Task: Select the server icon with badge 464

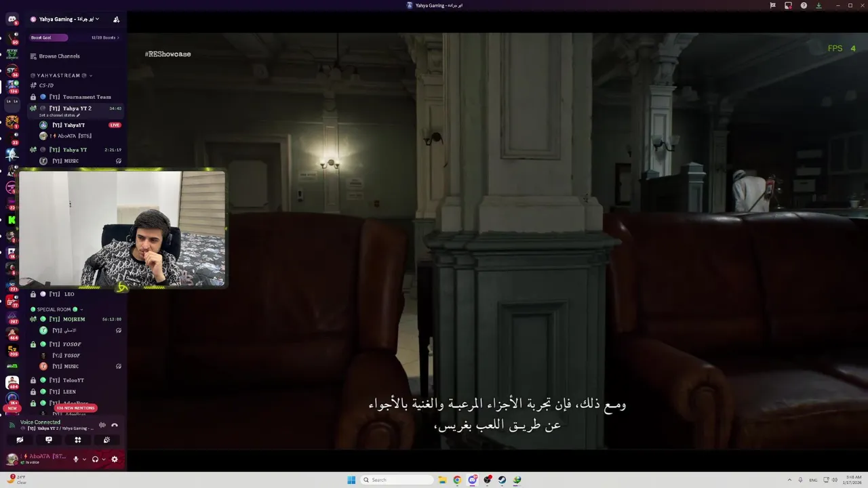Action: point(12,333)
